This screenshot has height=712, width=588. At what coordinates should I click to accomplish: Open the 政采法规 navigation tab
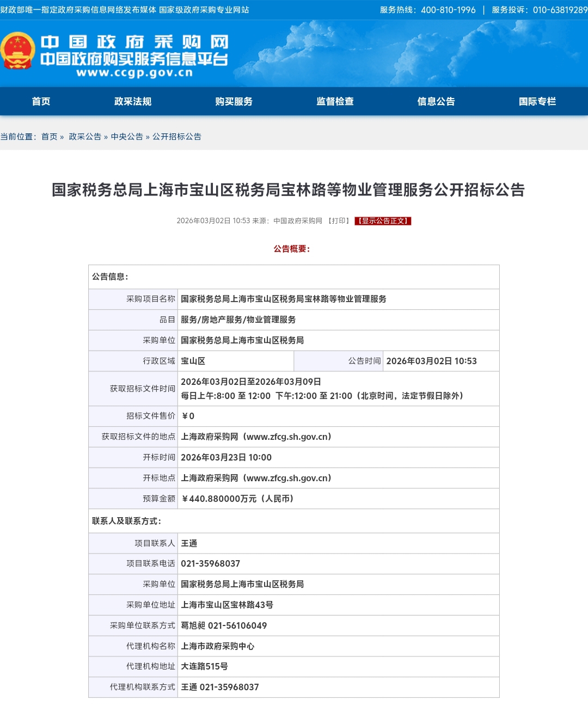click(x=133, y=101)
